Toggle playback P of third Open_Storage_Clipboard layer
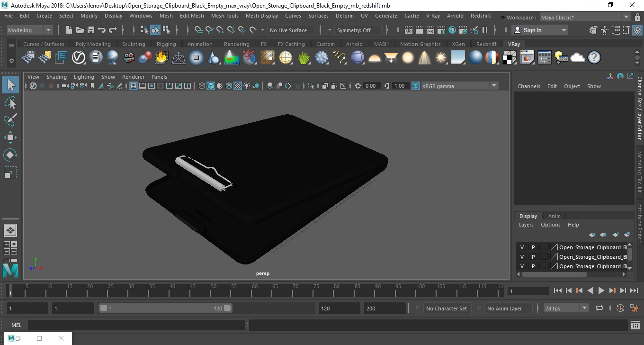This screenshot has width=644, height=345. 533,266
